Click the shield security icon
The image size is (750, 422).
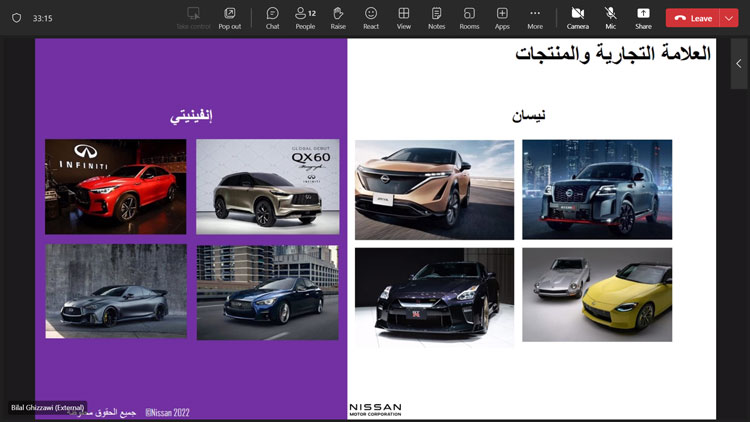click(x=16, y=18)
